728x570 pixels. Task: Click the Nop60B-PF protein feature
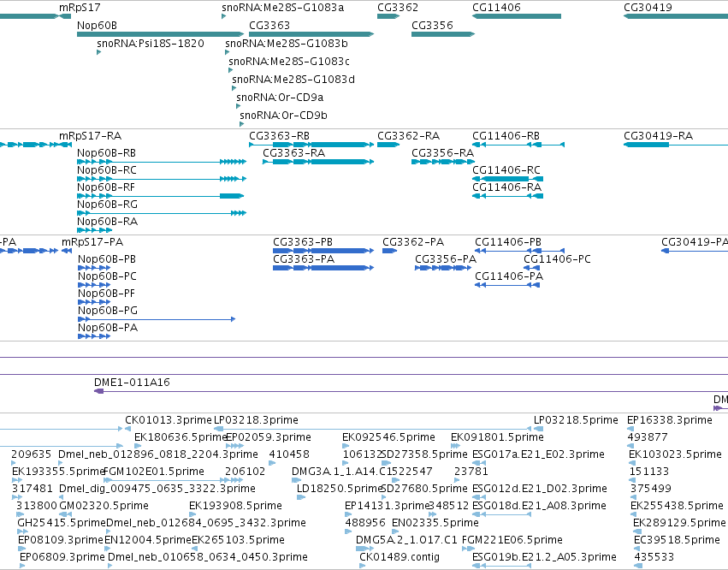point(94,302)
